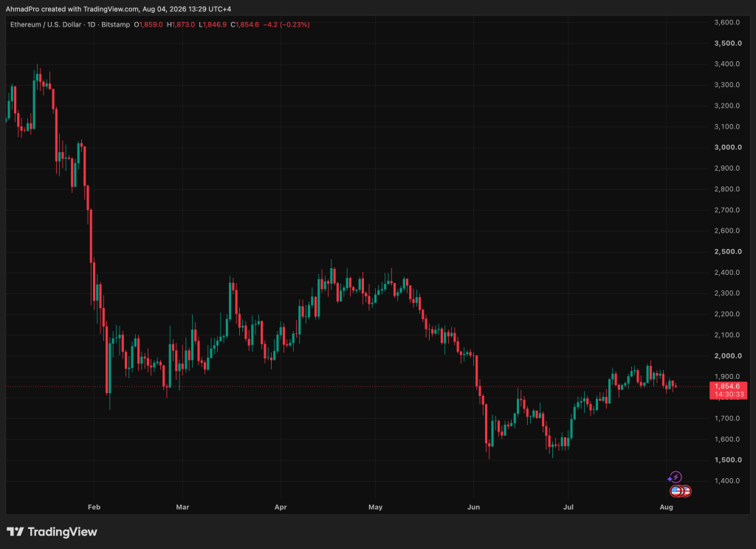Viewport: 756px width, 549px height.
Task: Select the open value O1,859.0
Action: (x=148, y=24)
